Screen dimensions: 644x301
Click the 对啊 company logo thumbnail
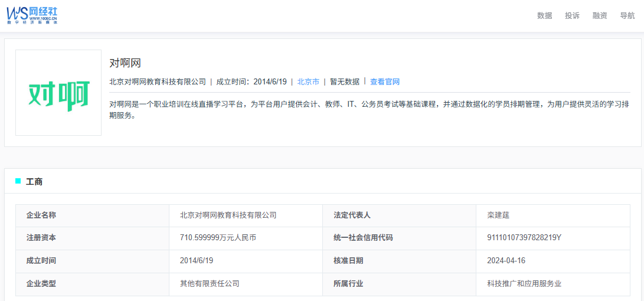pos(58,93)
